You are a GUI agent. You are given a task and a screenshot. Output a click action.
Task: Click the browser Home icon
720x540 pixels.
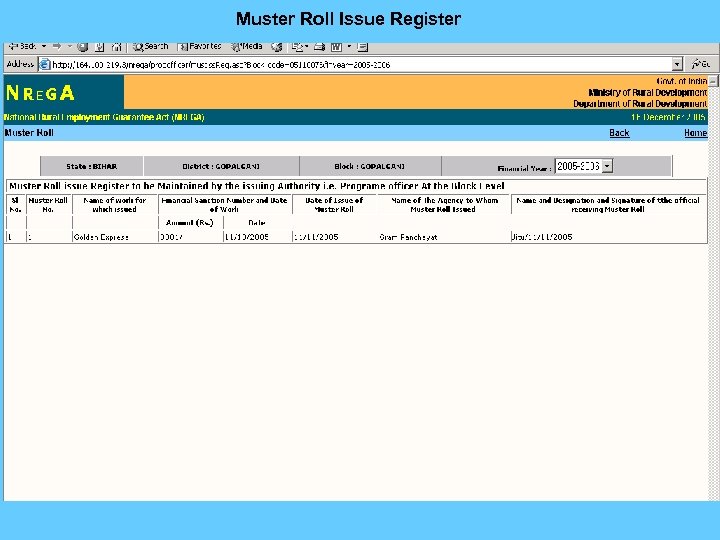(117, 47)
